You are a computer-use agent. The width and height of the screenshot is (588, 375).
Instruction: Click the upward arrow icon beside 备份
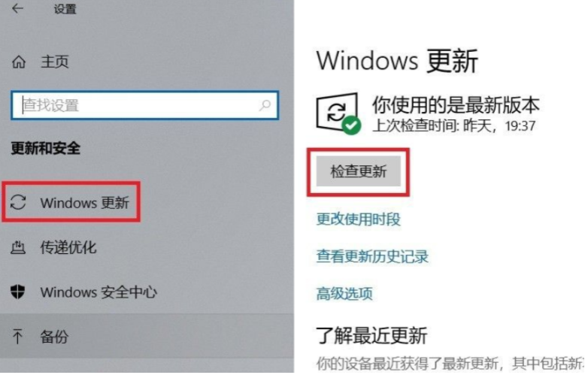tap(17, 337)
